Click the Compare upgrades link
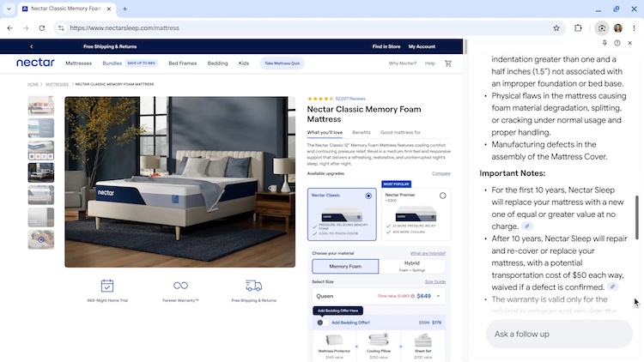Image resolution: width=644 pixels, height=362 pixels. click(x=440, y=173)
